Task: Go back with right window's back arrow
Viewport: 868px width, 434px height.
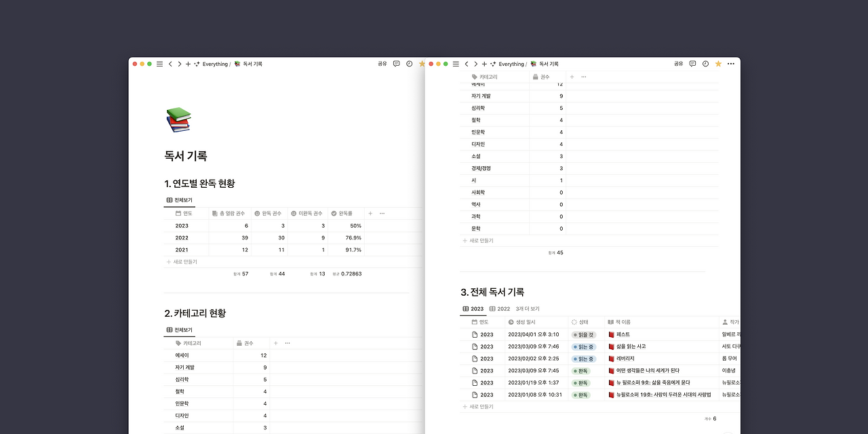Action: tap(467, 64)
